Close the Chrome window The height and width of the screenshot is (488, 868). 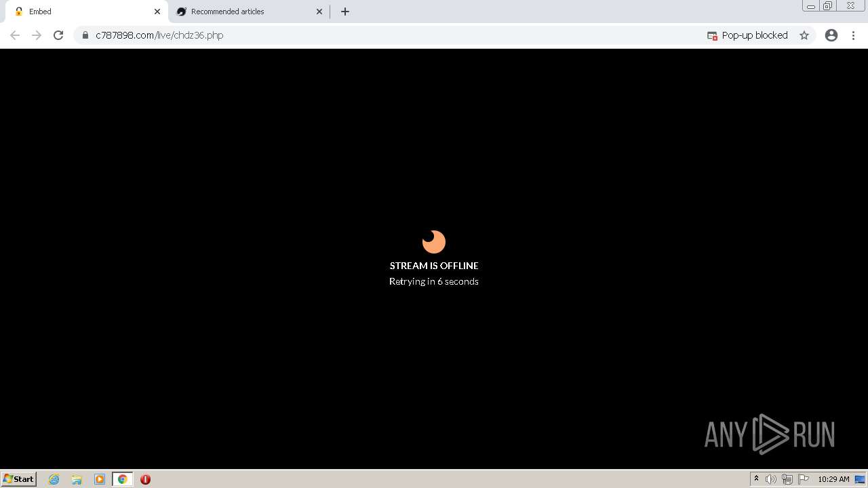tap(850, 6)
